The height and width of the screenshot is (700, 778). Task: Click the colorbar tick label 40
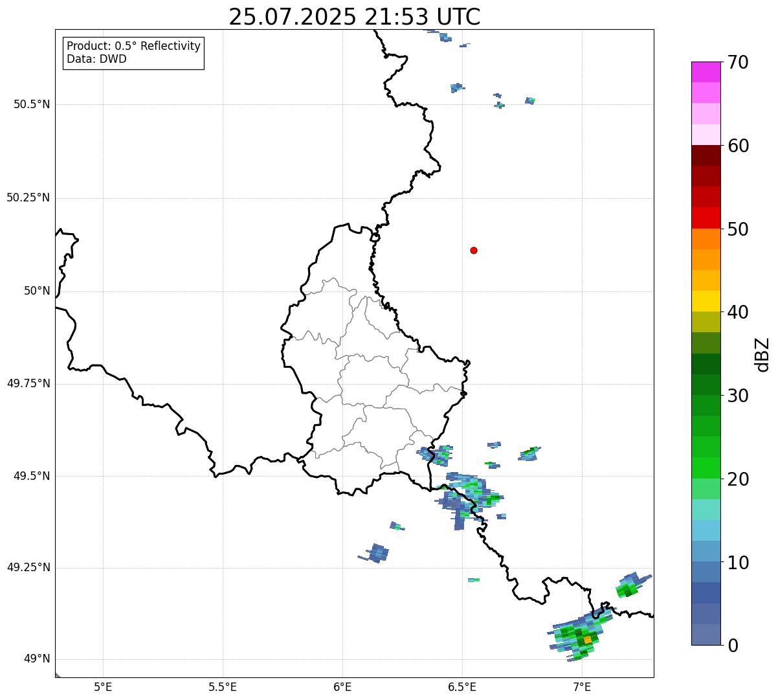coord(738,312)
